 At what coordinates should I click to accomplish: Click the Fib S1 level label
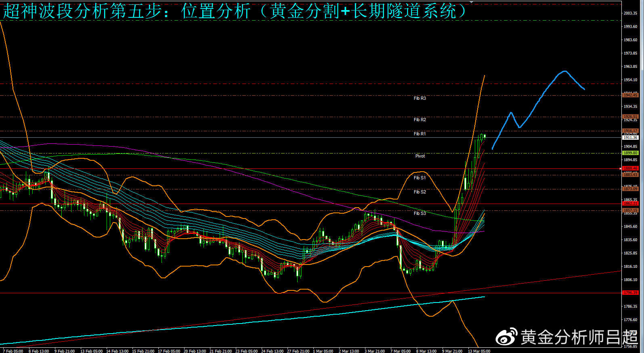[x=420, y=178]
